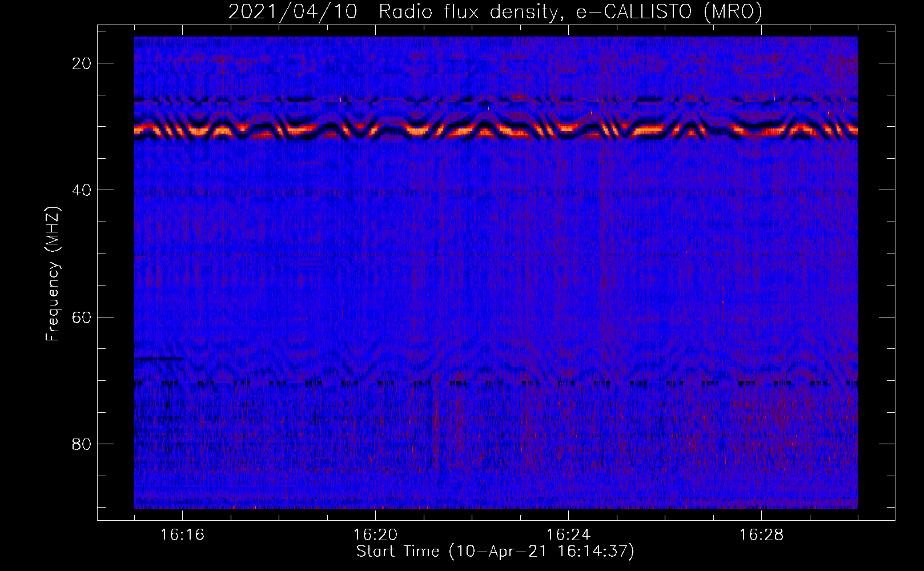The image size is (924, 571).
Task: Click the bright orange wavy band near 30 MHz
Action: 496,130
